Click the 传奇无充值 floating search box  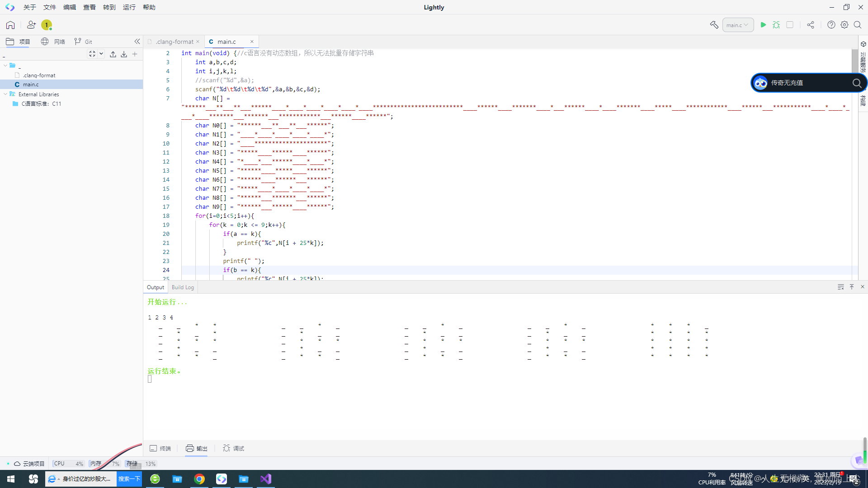point(808,83)
